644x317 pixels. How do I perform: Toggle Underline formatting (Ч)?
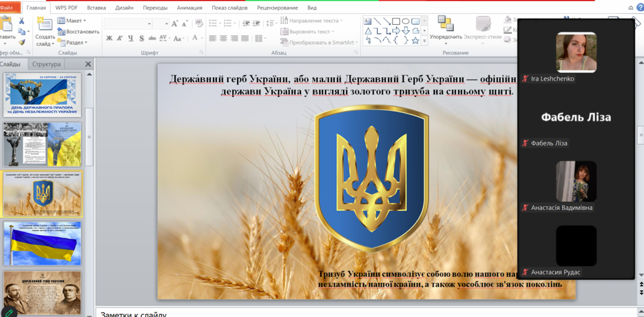point(131,38)
